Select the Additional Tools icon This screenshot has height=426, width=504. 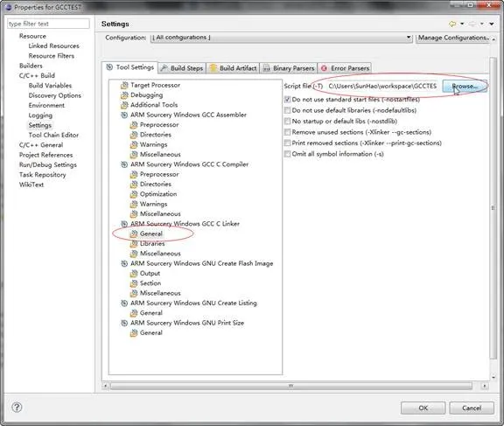click(x=124, y=105)
